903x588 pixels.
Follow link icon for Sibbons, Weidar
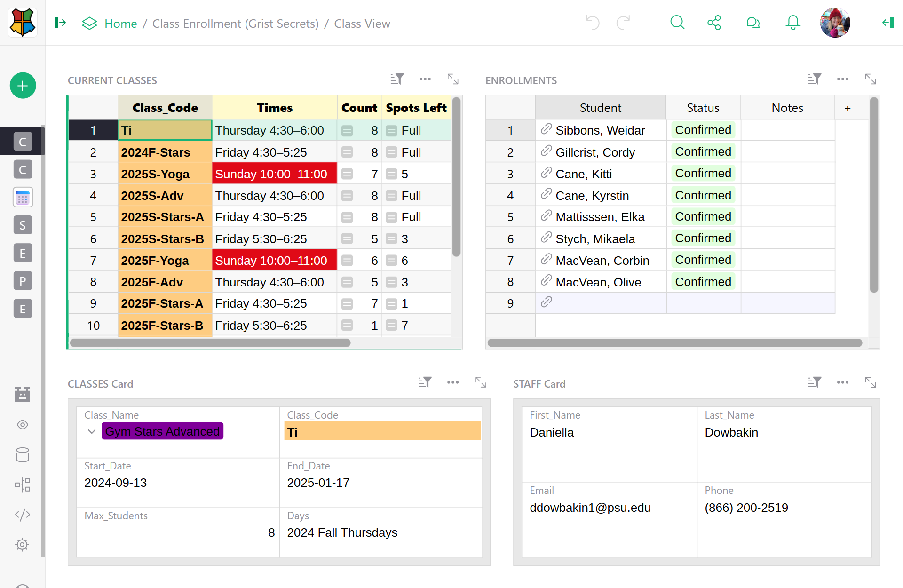coord(546,129)
